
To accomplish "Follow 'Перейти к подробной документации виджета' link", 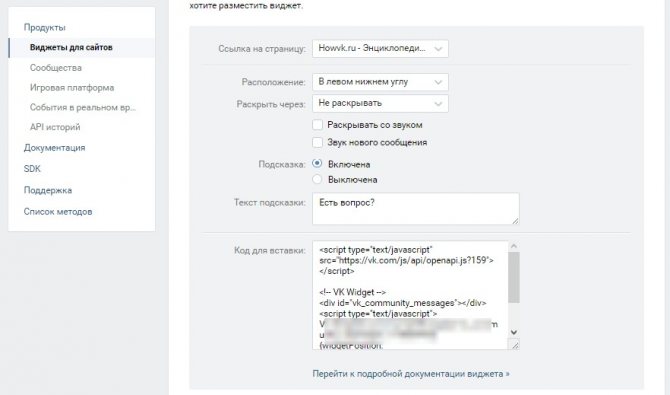I will pyautogui.click(x=411, y=374).
